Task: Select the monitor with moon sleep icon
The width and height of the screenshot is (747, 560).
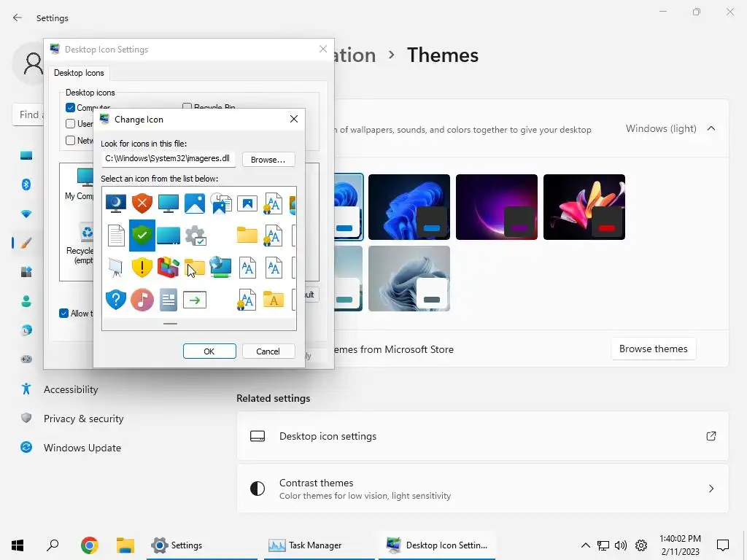Action: (x=116, y=203)
